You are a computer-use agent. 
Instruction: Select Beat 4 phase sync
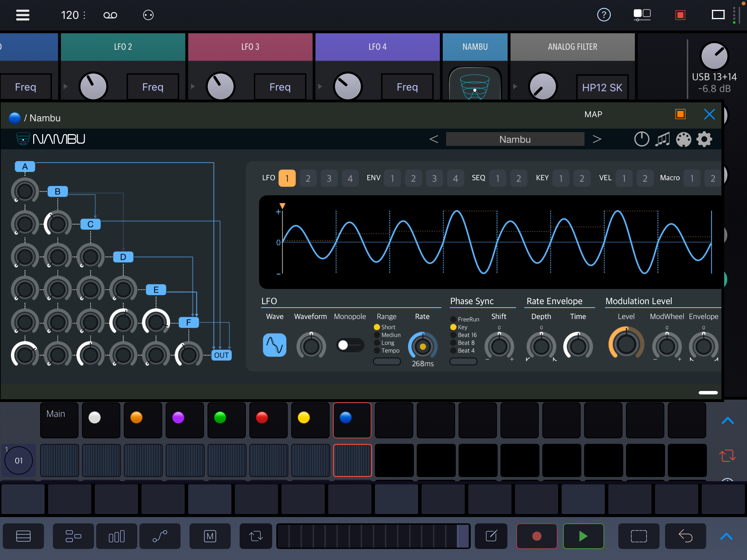coord(463,351)
